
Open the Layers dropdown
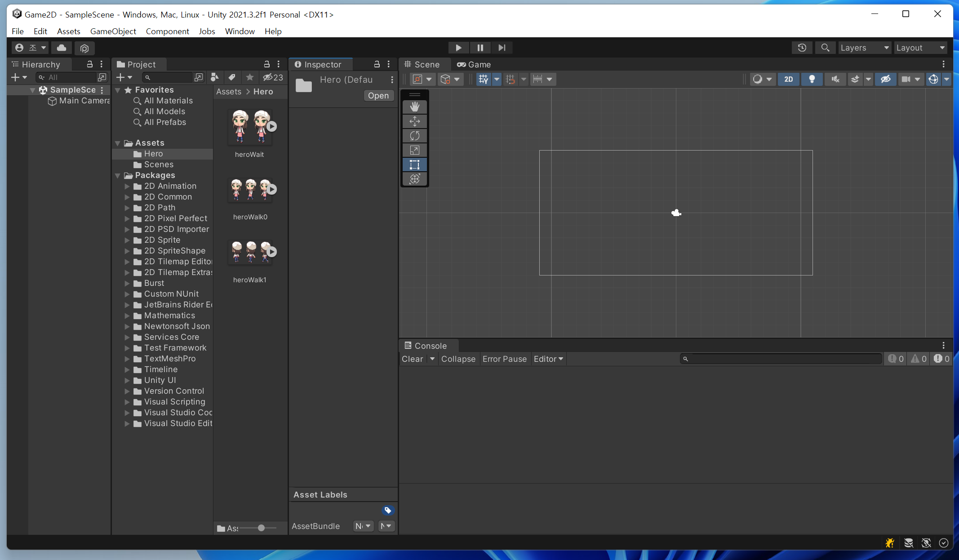point(864,48)
